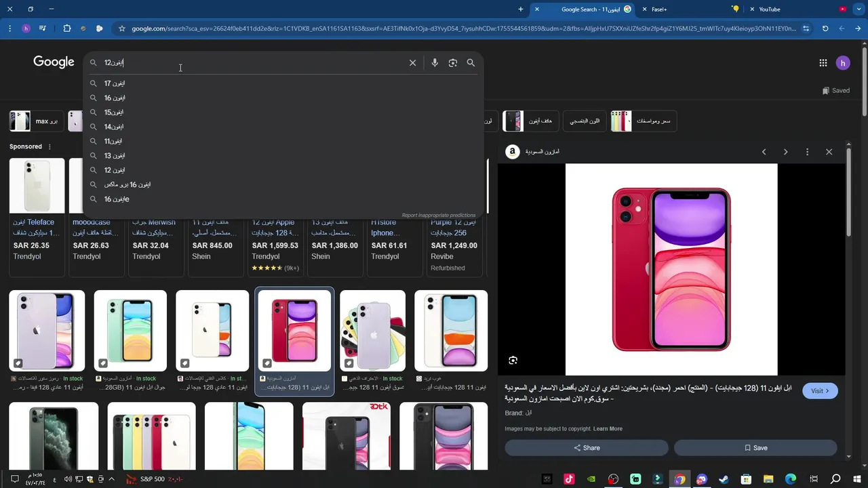Open the Chrome extensions puzzle icon
Screen dimensions: 868x488
[66, 28]
